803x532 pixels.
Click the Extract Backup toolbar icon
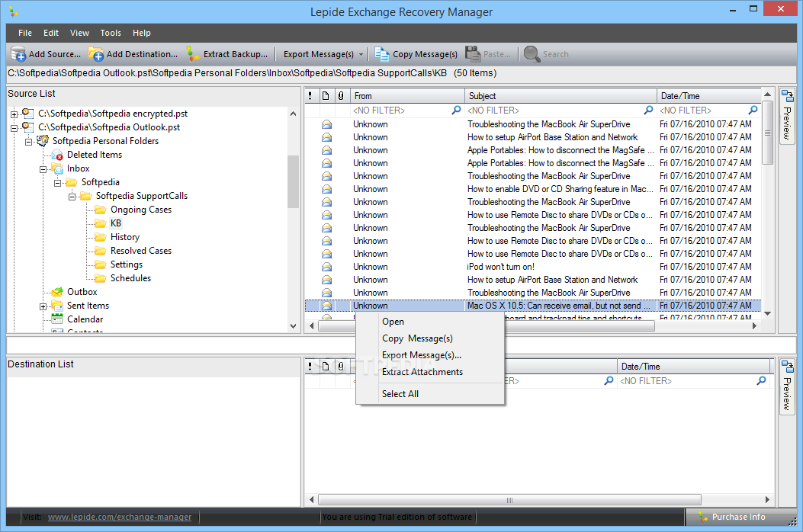(193, 54)
